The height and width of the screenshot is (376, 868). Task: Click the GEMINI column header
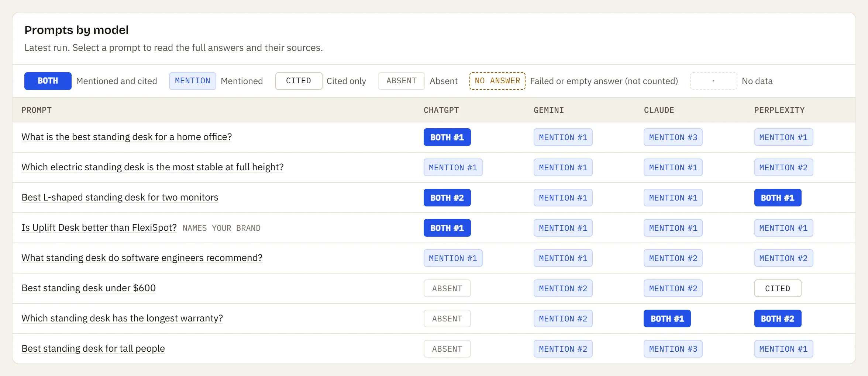click(549, 110)
